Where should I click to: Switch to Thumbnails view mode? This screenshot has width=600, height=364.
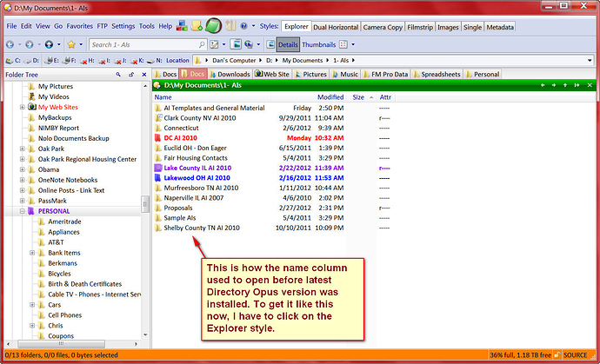(319, 44)
